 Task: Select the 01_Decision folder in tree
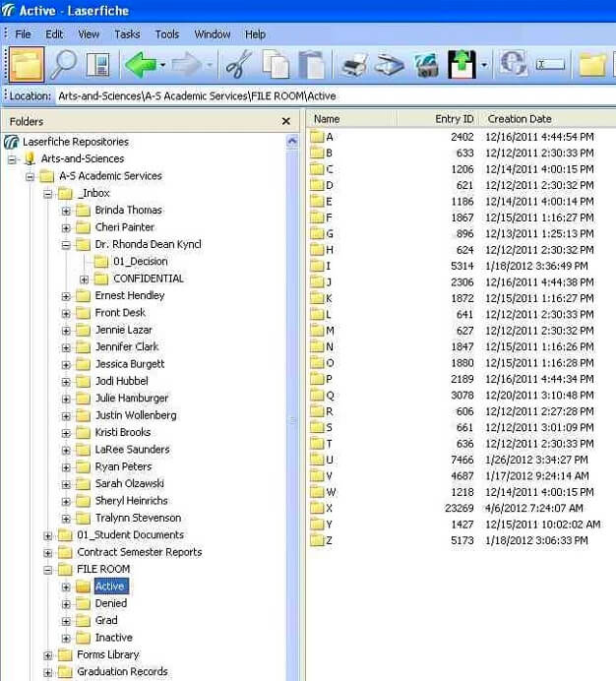[x=141, y=261]
